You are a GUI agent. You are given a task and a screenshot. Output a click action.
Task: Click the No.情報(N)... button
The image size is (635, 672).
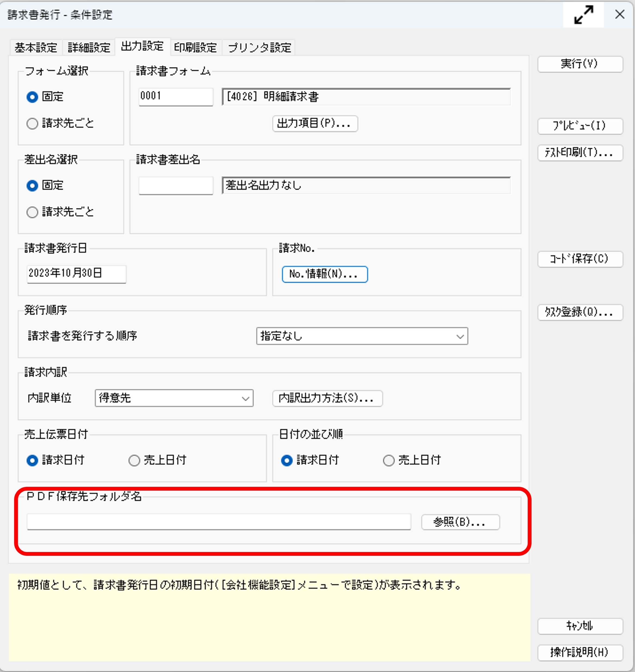(x=325, y=274)
